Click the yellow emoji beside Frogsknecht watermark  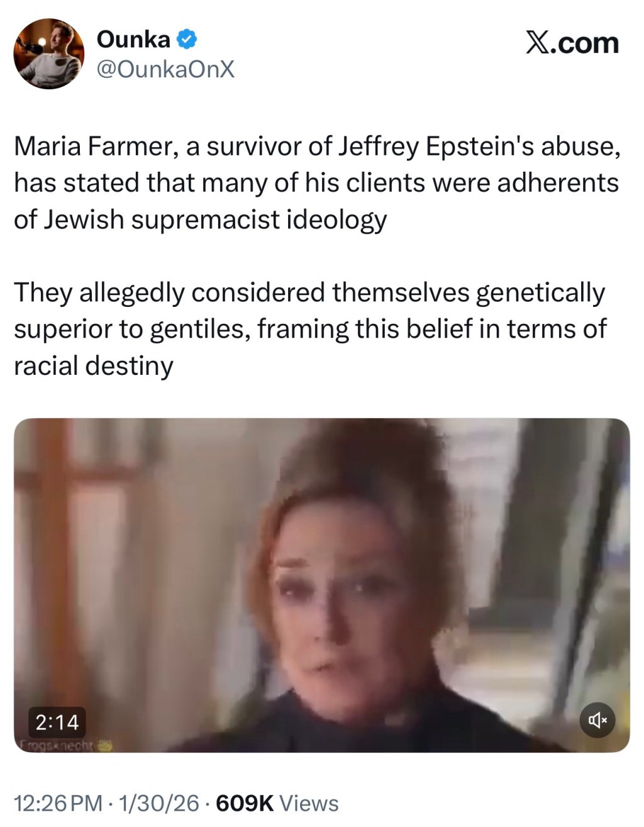(106, 745)
